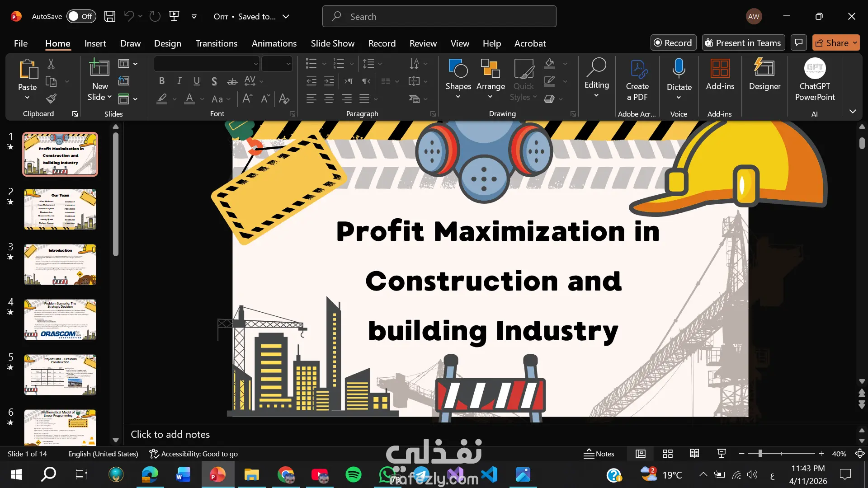Screen dimensions: 868x488
Task: Open Designer ideas pane
Action: click(764, 75)
